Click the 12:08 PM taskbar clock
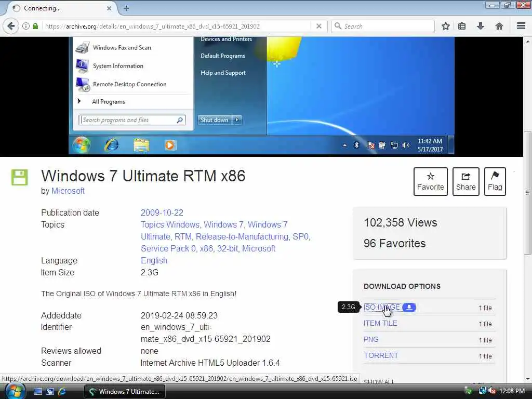This screenshot has height=399, width=532. (x=512, y=391)
